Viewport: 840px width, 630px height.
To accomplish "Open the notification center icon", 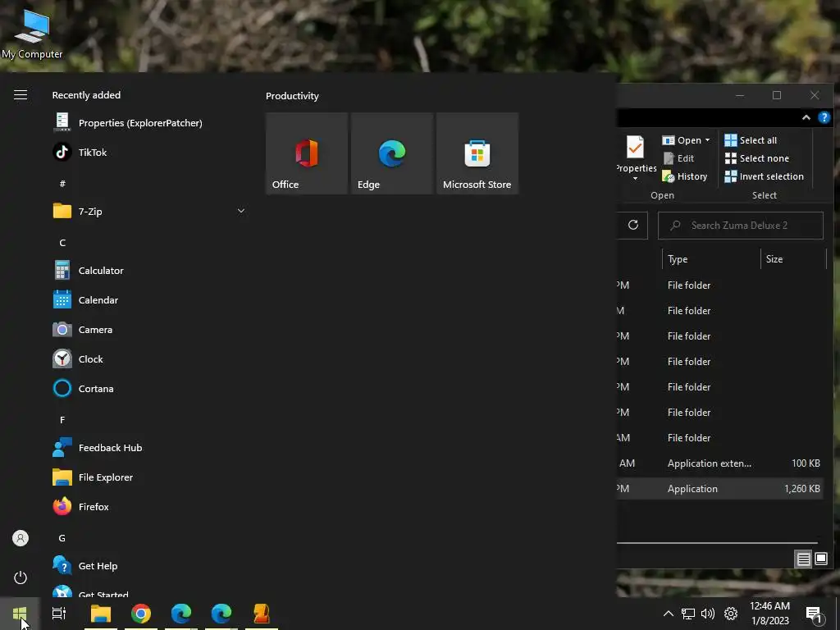I will coord(814,614).
